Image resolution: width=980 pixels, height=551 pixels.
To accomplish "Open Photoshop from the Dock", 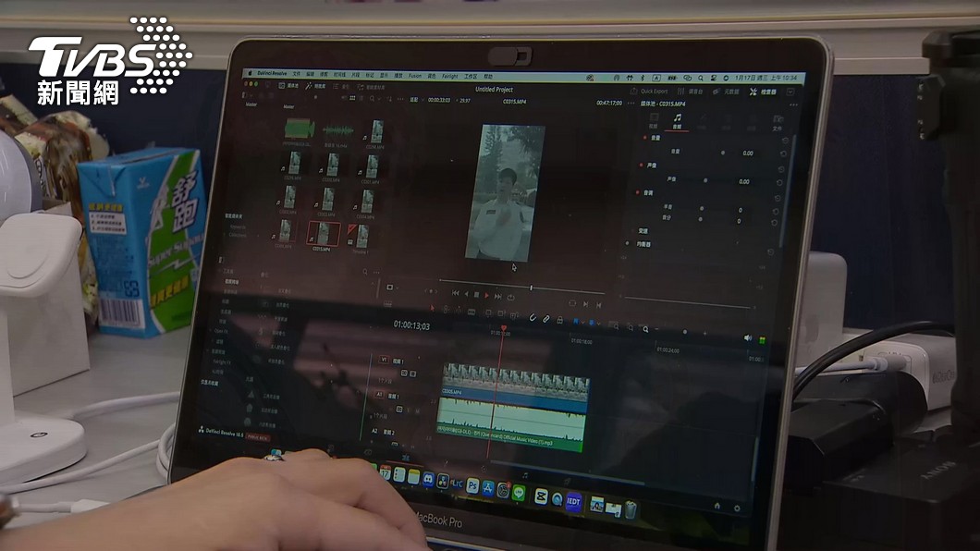I will click(472, 485).
